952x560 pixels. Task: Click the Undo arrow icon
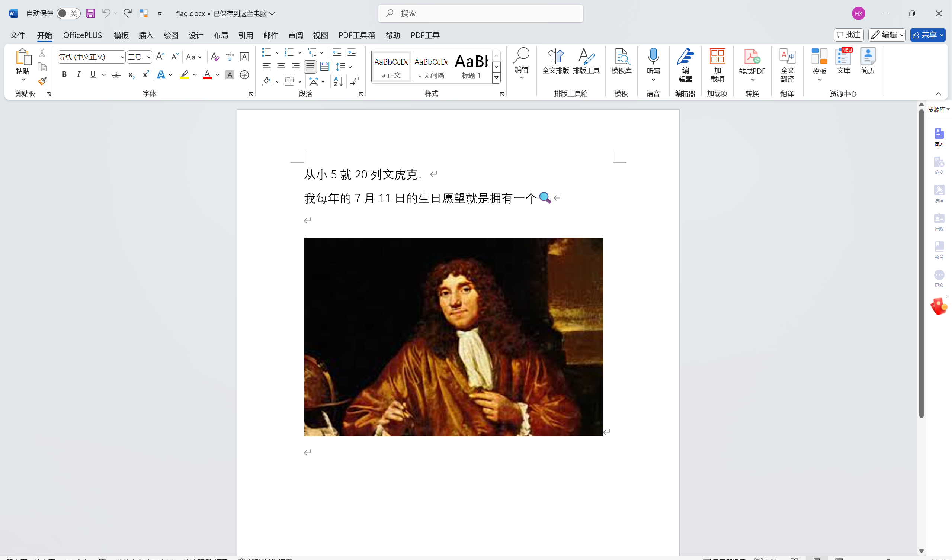[x=106, y=14]
